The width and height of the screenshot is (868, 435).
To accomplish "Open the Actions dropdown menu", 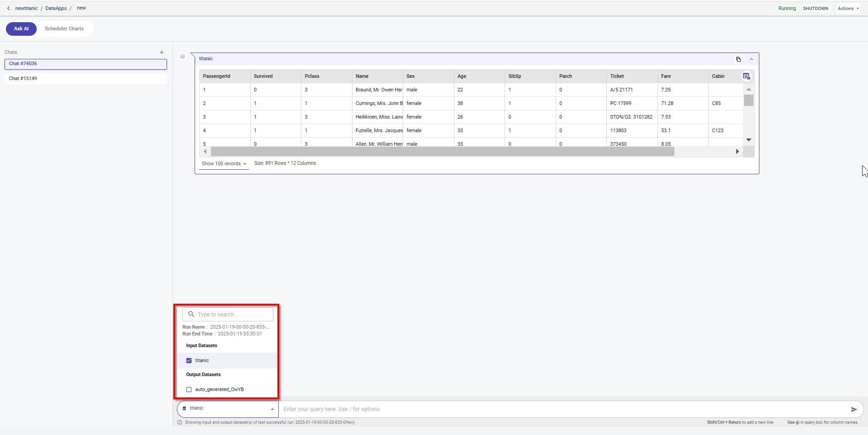I will (x=848, y=9).
